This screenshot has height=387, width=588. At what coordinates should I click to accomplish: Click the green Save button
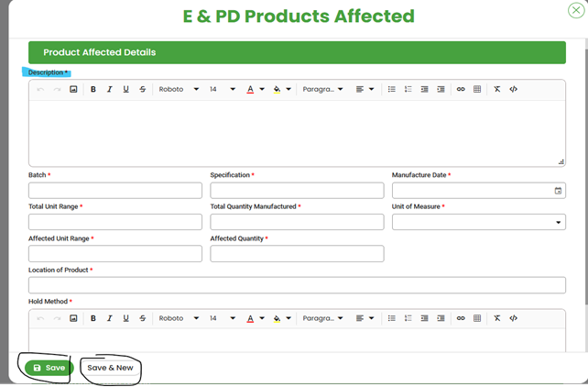tap(49, 368)
